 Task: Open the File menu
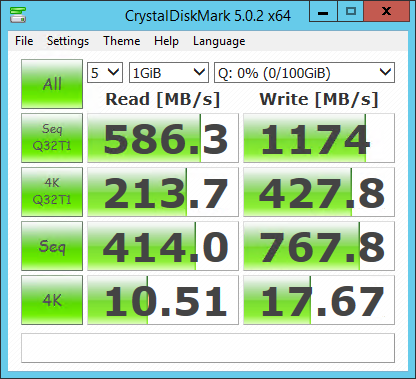click(x=24, y=41)
